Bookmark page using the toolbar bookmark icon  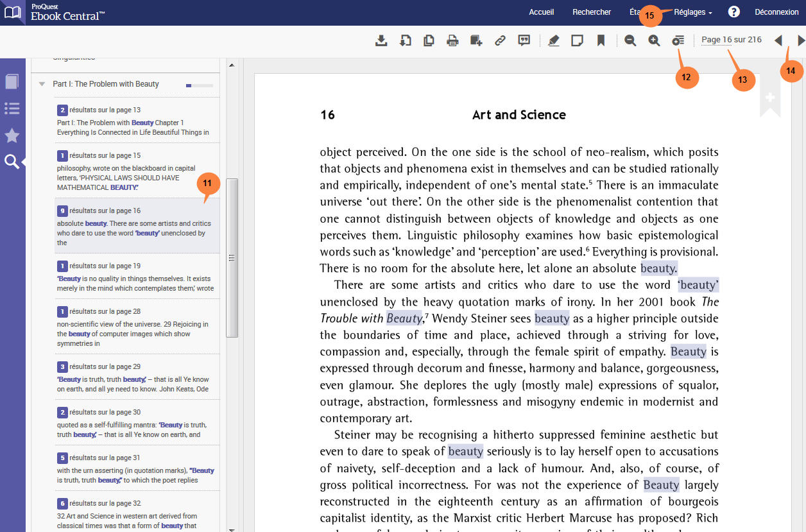601,40
